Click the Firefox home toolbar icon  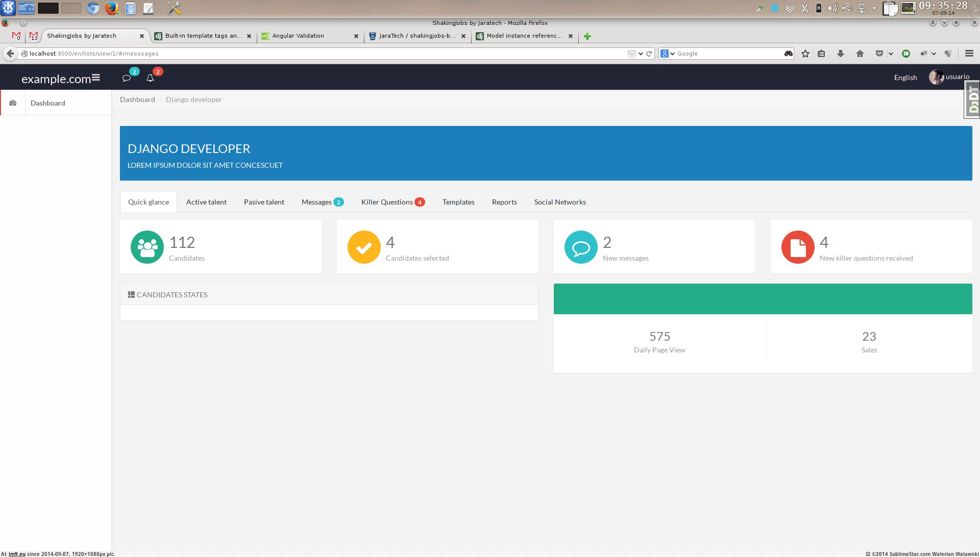point(860,54)
